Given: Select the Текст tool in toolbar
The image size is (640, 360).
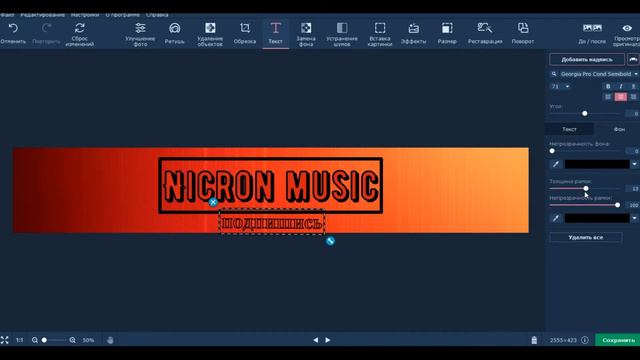Looking at the screenshot, I should (x=276, y=33).
